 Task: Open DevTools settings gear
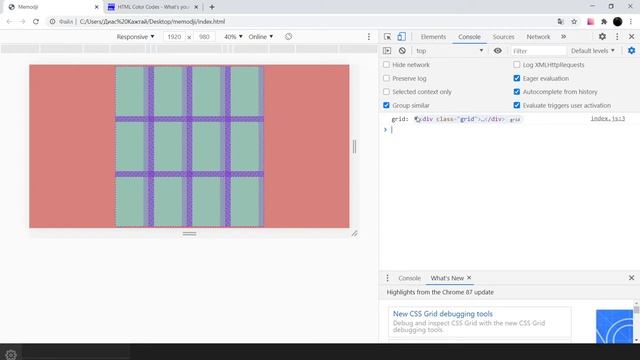click(602, 37)
